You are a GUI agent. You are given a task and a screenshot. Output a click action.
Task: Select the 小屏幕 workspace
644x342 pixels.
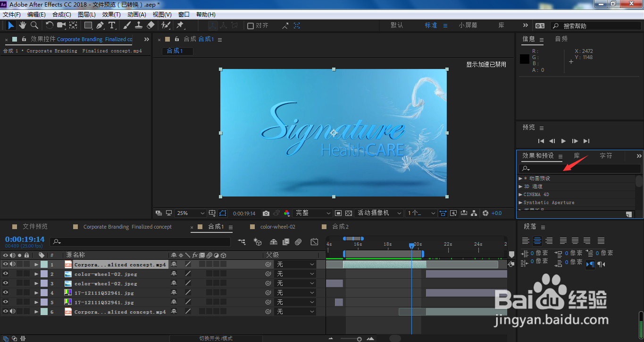pos(468,26)
